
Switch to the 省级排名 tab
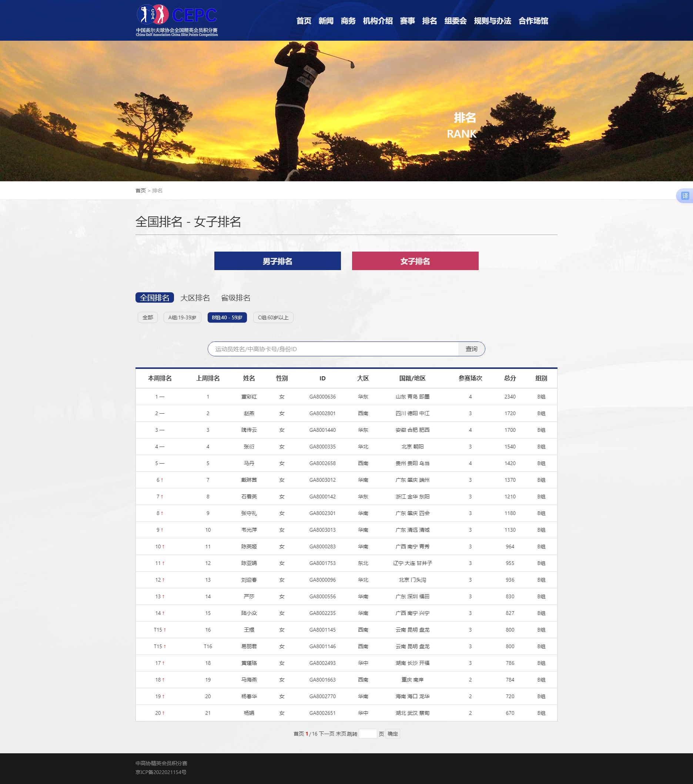tap(235, 298)
